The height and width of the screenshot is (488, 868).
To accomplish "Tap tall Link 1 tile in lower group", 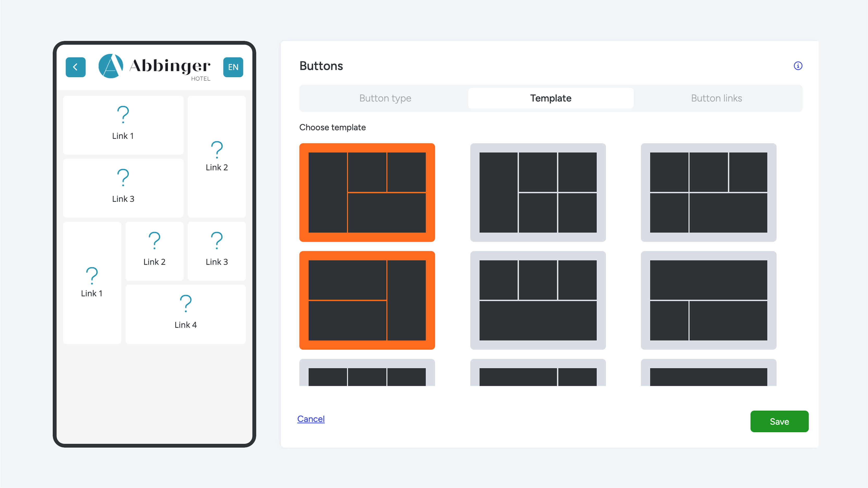I will point(92,283).
